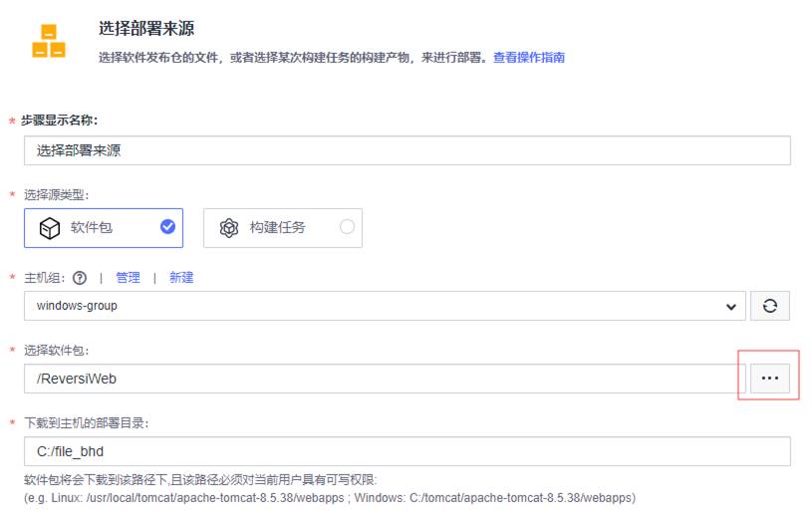Viewport: 812px width, 517px height.
Task: Open the 查看操作指南 guide link
Action: (x=528, y=58)
